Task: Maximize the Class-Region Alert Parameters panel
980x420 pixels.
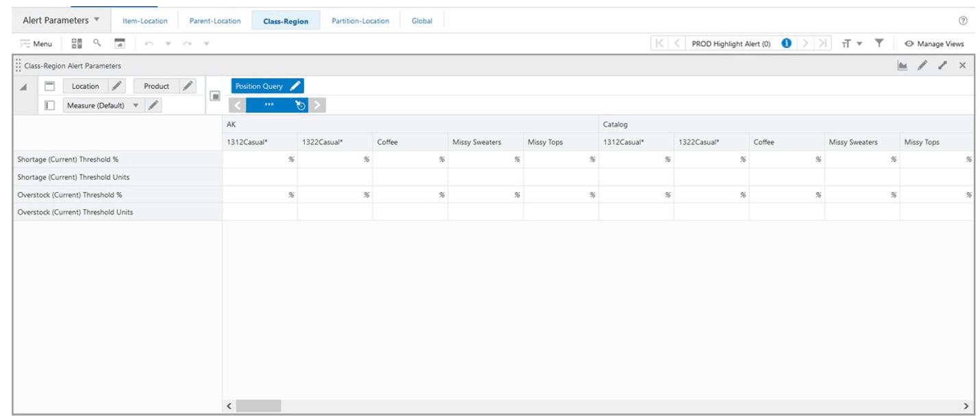Action: [942, 66]
